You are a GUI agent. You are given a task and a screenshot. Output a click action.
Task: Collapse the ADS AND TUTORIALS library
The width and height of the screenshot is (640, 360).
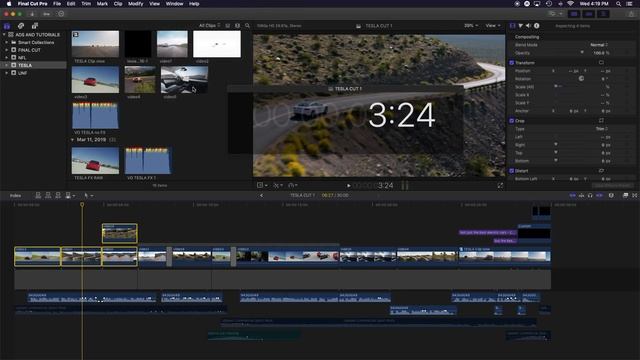[4, 35]
